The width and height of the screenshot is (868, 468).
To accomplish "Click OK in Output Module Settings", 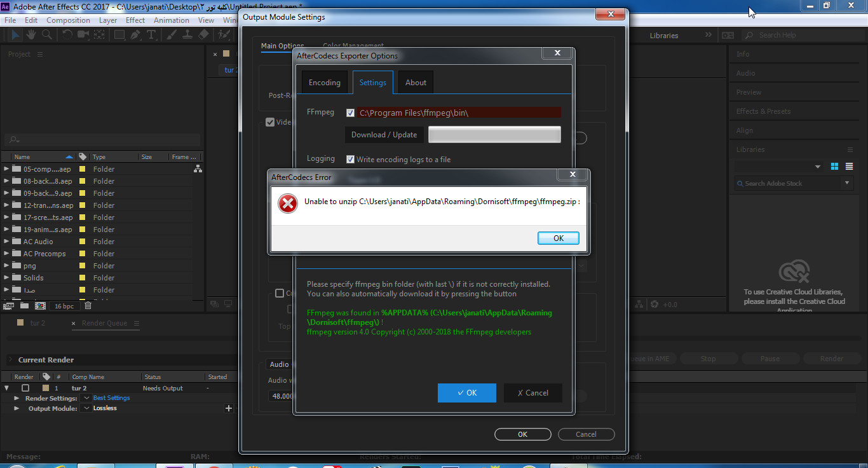I will pyautogui.click(x=523, y=434).
